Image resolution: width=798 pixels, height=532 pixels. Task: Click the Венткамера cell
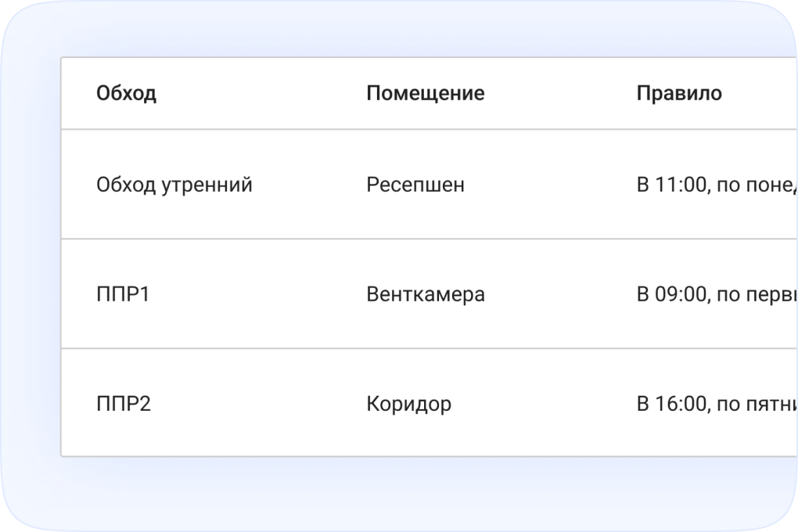426,294
